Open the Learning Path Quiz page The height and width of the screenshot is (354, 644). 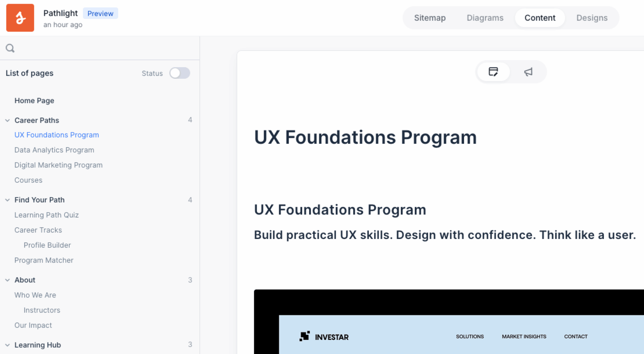pos(47,215)
